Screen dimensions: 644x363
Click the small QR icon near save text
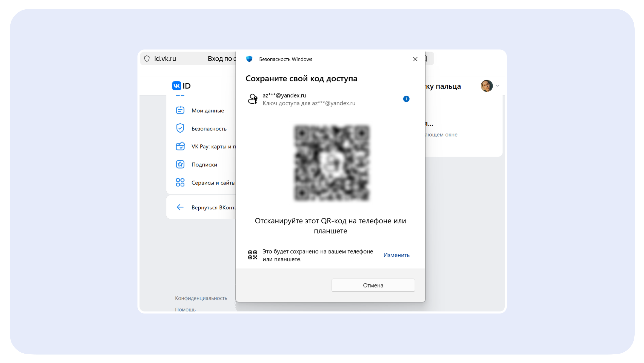(x=252, y=255)
